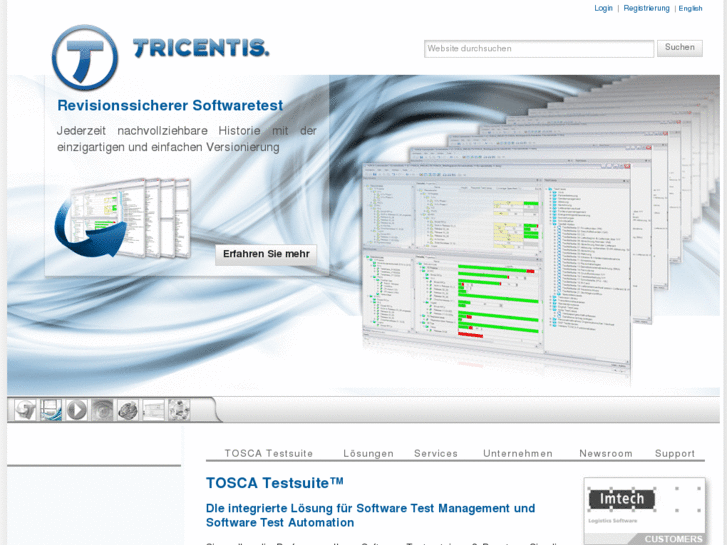
Task: Select the play button slide thumbnail
Action: coord(77,410)
